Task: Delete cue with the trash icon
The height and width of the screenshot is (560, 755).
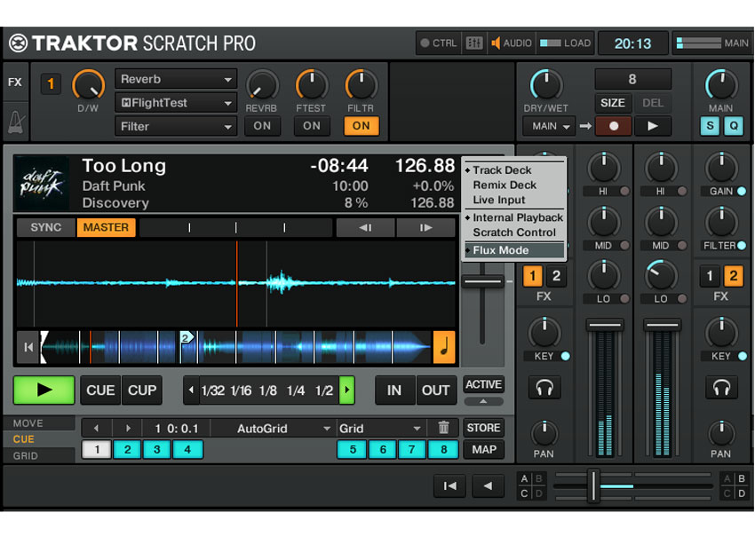Action: coord(443,428)
